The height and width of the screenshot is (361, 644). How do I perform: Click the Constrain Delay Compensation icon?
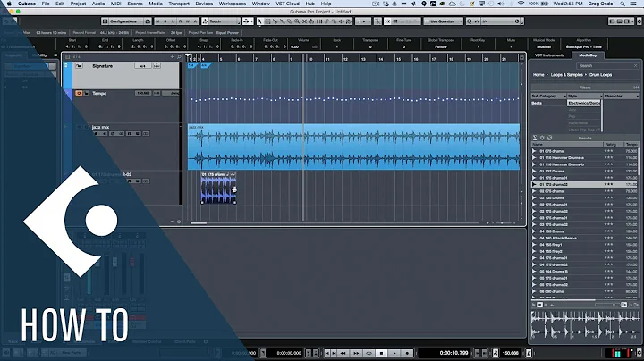coord(148,21)
